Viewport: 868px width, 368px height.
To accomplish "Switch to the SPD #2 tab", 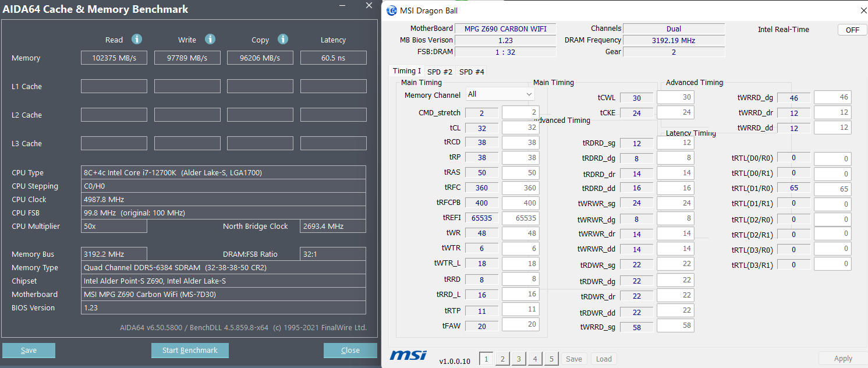I will click(x=440, y=72).
